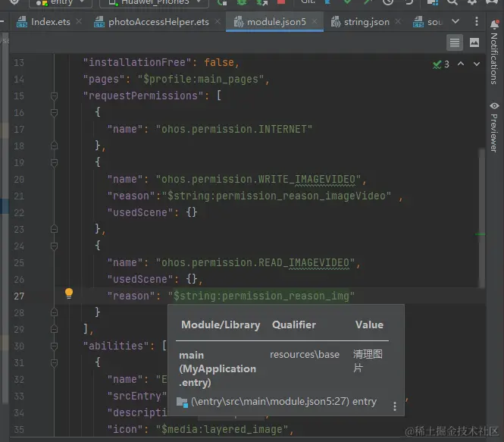This screenshot has height=442, width=504.
Task: Click "$string:permission_reason_img" on line 27
Action: pos(261,296)
